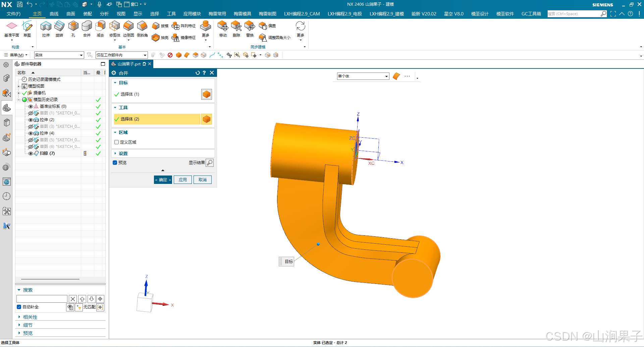Screen dimensions: 644x347
Task: Choose the 减去 (Subtract) tool
Action: tap(100, 29)
